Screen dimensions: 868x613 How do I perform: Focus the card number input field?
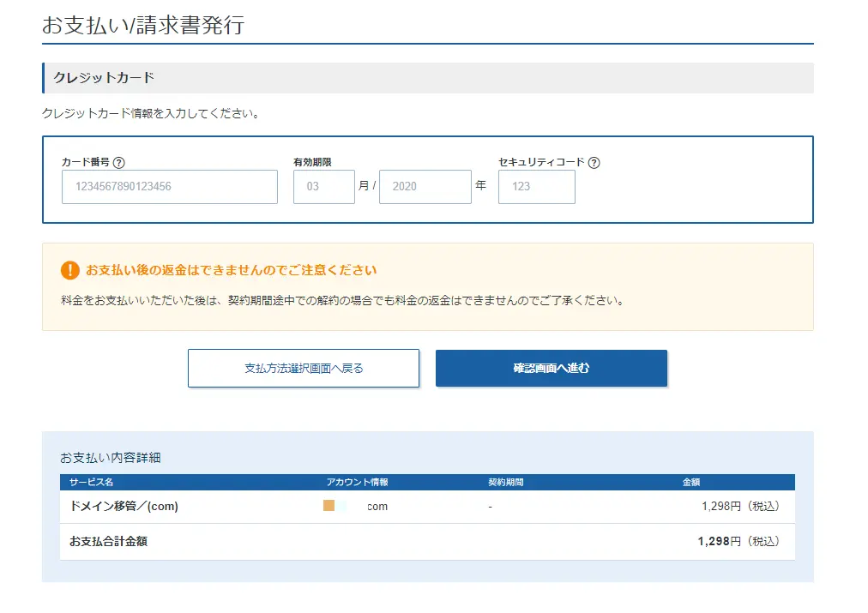pyautogui.click(x=170, y=187)
